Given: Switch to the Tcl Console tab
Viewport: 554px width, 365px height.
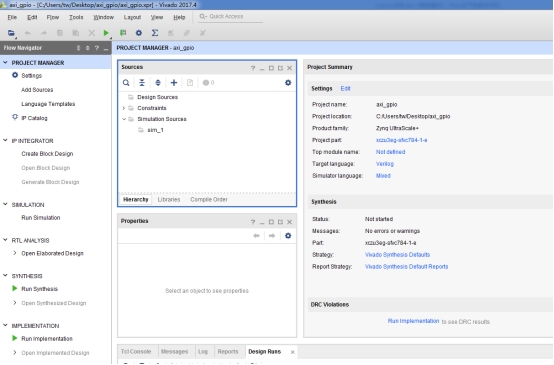Looking at the screenshot, I should pos(136,352).
